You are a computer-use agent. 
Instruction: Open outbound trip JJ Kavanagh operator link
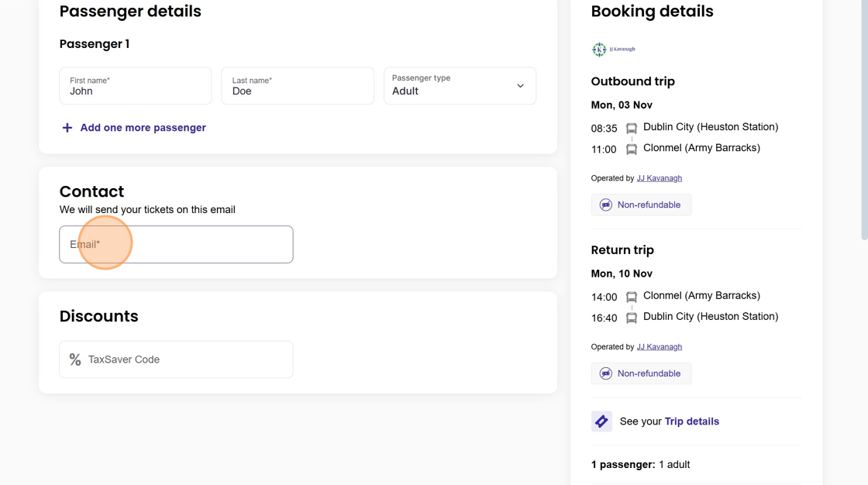[659, 178]
